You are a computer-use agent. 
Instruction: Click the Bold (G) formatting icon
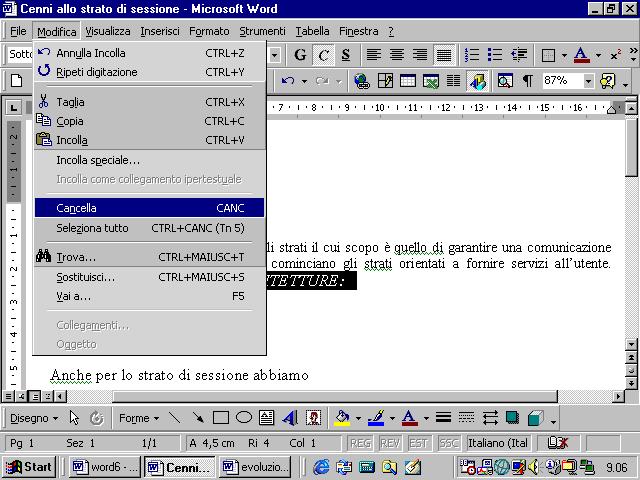click(300, 55)
